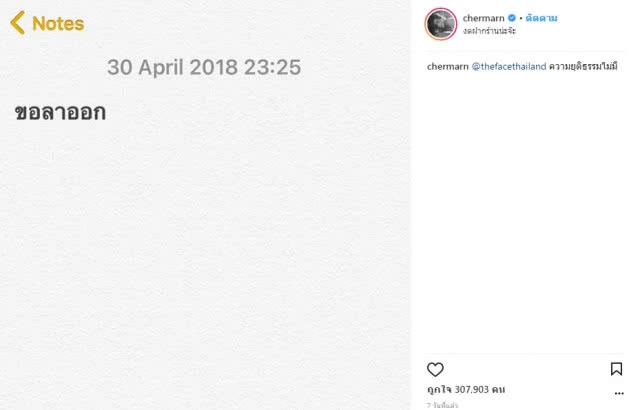Click the note text ขอลาออก
Image resolution: width=640 pixels, height=410 pixels.
point(60,112)
